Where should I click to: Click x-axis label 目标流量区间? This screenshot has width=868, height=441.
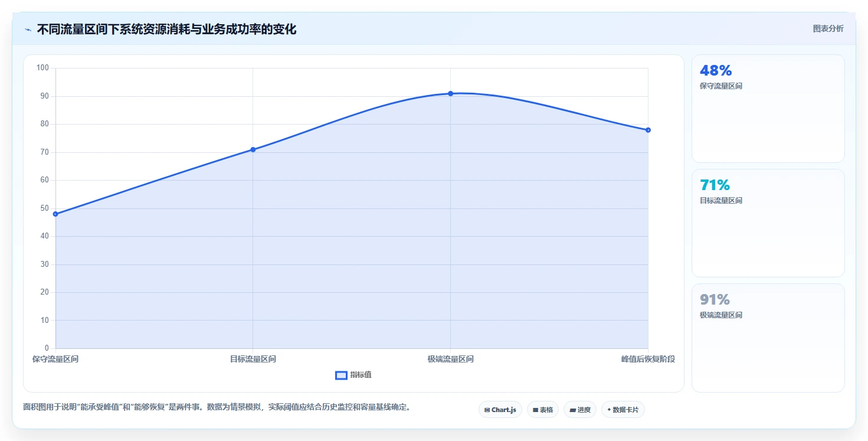(x=253, y=359)
